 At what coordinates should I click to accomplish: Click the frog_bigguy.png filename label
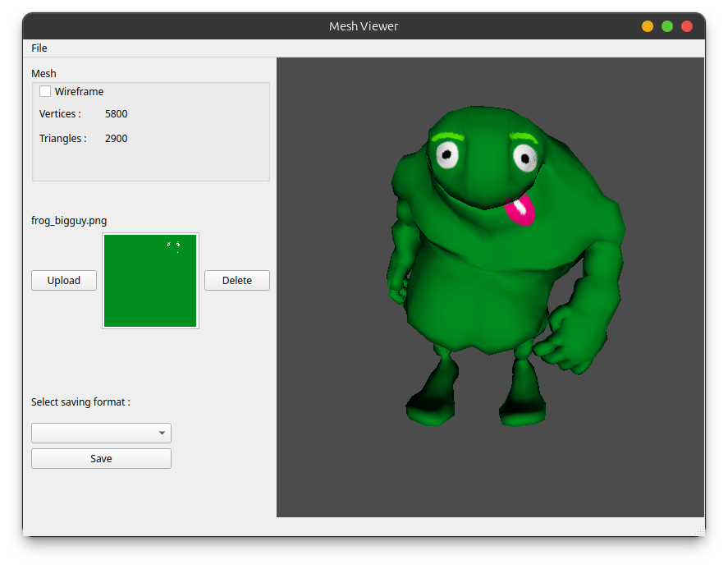[x=69, y=221]
